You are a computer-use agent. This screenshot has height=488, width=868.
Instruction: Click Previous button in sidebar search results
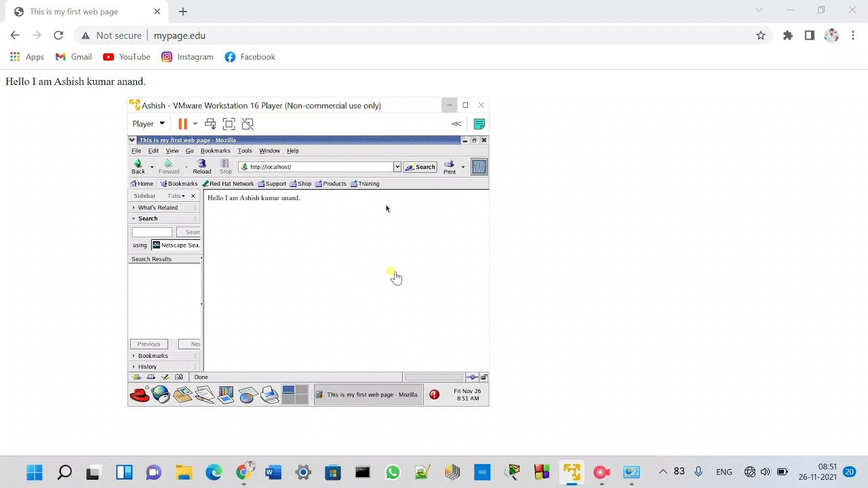[149, 344]
